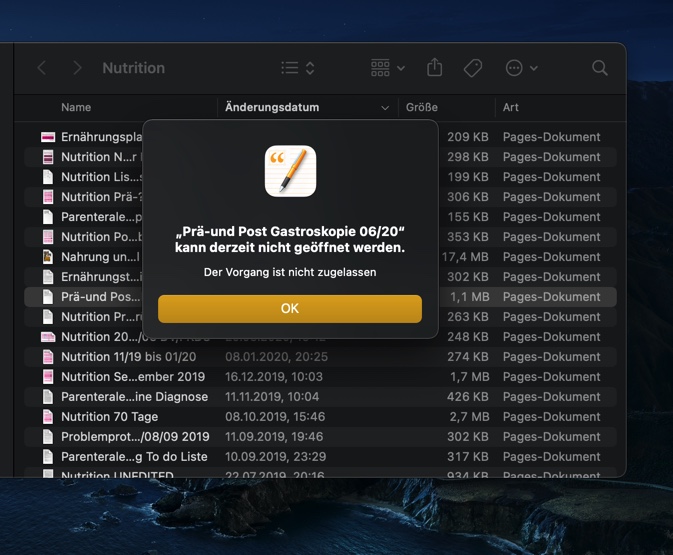Click the Pages app icon in dialog
Viewport: 673px width, 555px height.
(x=290, y=171)
